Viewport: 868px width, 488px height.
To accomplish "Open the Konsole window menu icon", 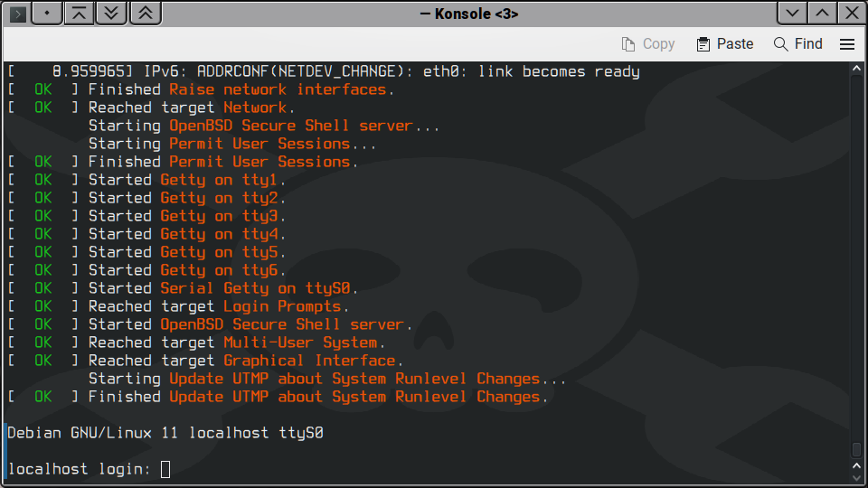I will point(17,14).
